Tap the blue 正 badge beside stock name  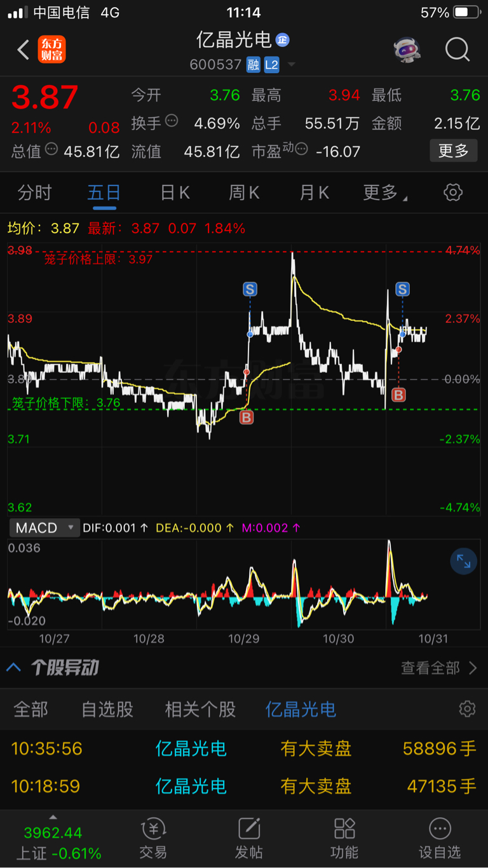point(282,40)
